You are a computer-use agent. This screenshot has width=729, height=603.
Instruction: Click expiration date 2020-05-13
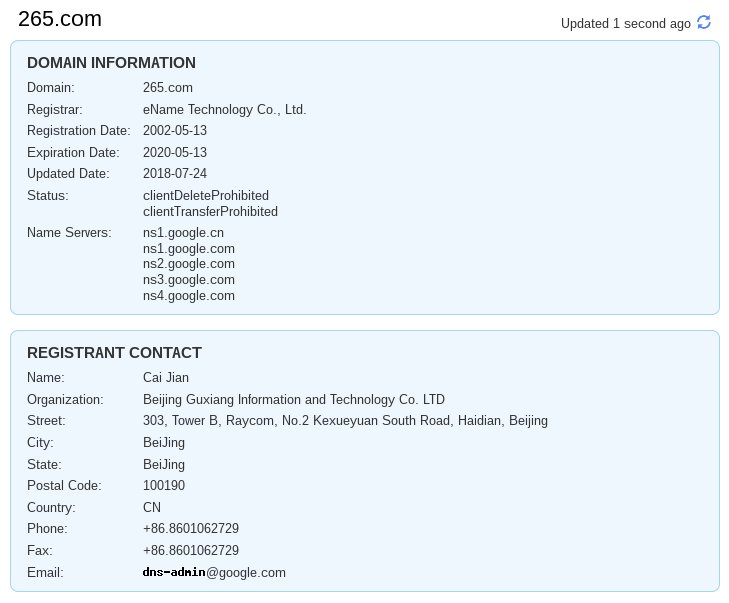[175, 152]
